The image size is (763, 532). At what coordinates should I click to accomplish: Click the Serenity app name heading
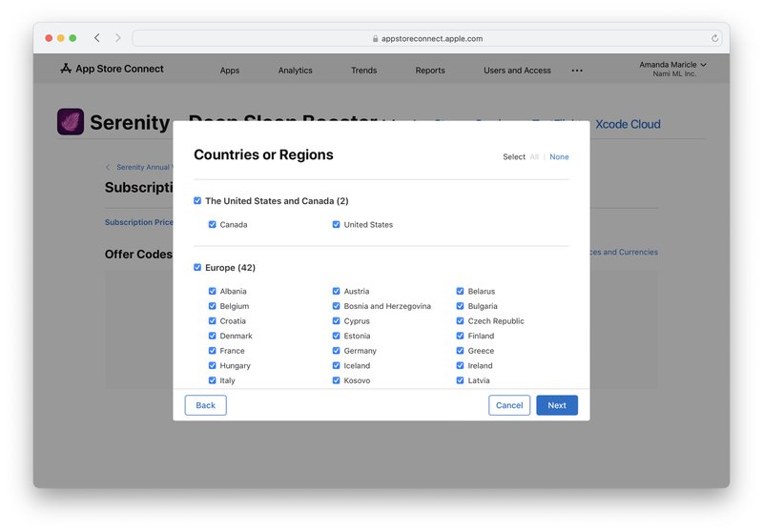130,122
